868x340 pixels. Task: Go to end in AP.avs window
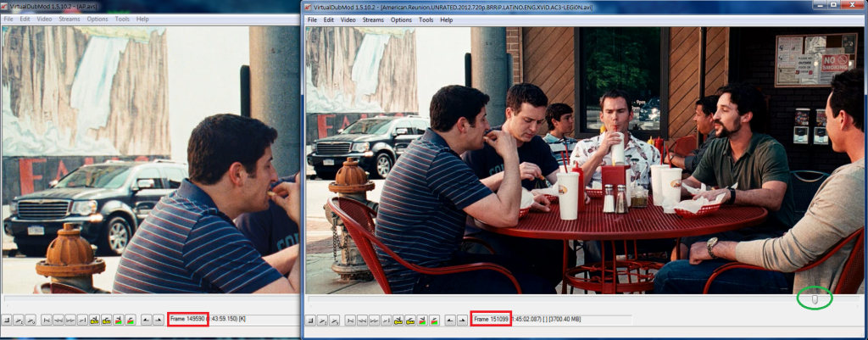pyautogui.click(x=82, y=320)
